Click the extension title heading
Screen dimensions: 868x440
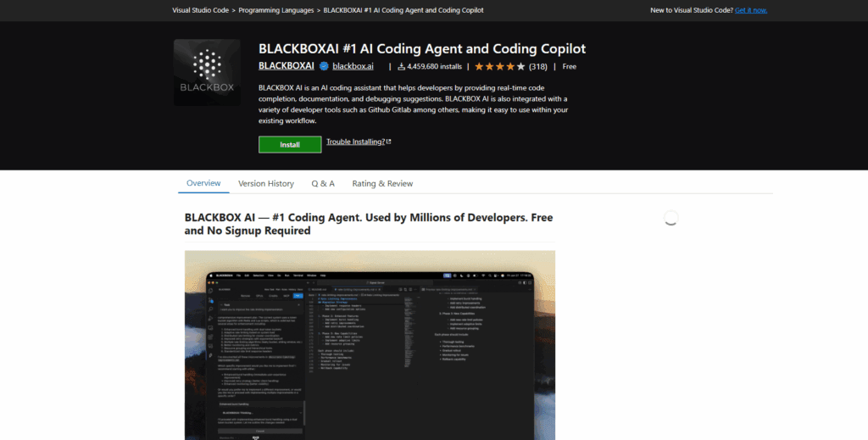(x=422, y=48)
